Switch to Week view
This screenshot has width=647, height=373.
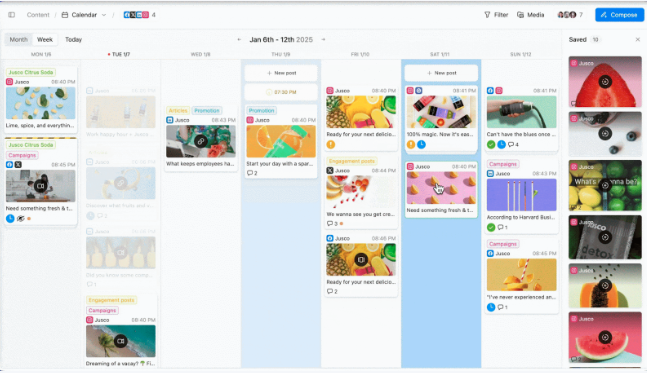(x=45, y=40)
